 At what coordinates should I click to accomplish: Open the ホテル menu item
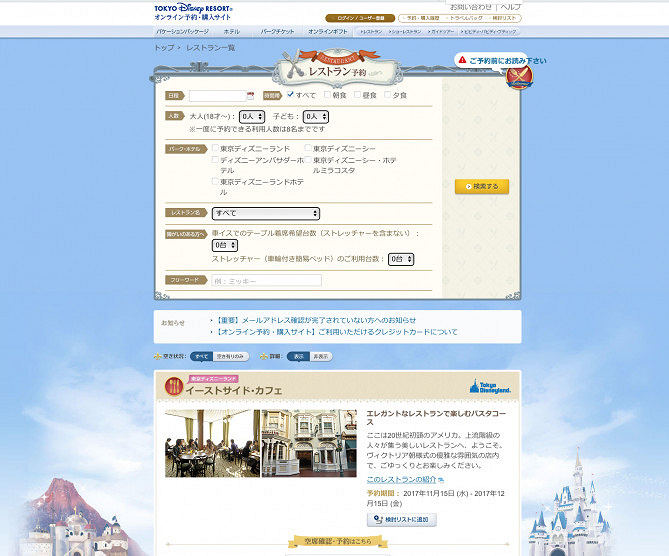pyautogui.click(x=232, y=32)
